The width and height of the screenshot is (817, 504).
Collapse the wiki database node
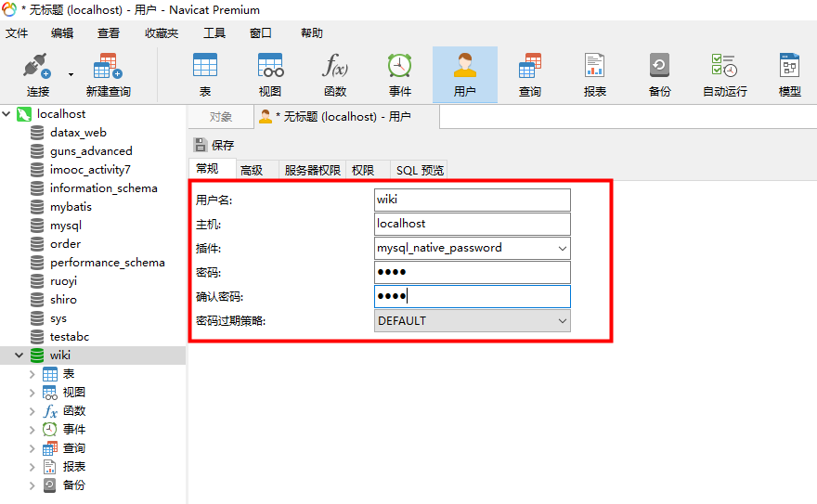(x=19, y=355)
